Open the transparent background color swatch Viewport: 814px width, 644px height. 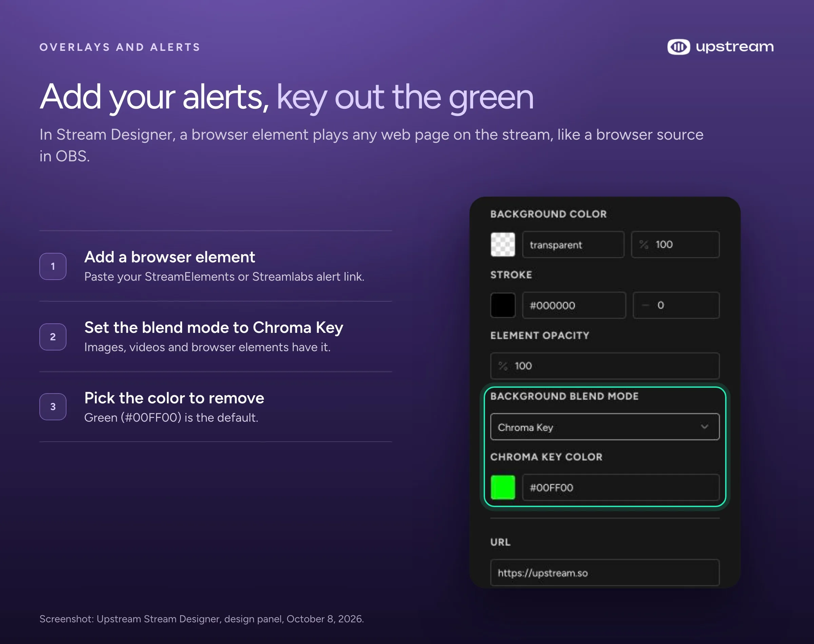[x=502, y=245]
